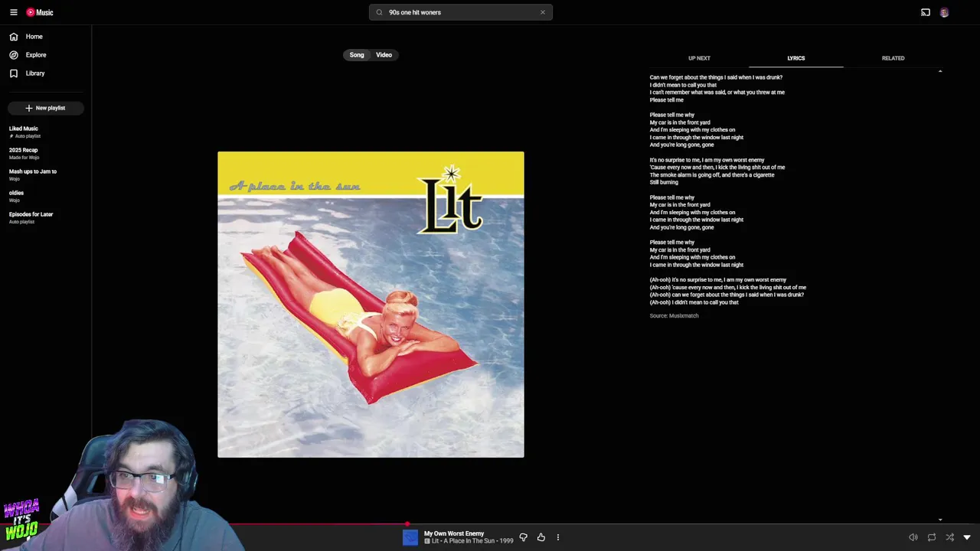Click the search field with 90s query

[461, 12]
